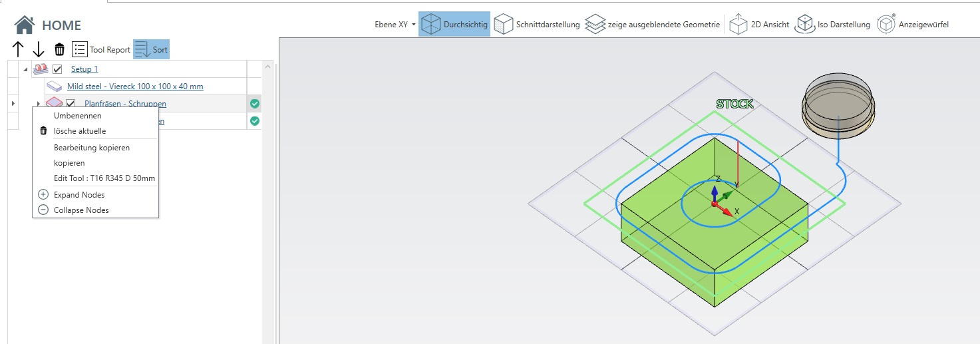The height and width of the screenshot is (344, 980).
Task: Select Bearbeitung kopieren in context menu
Action: (91, 148)
